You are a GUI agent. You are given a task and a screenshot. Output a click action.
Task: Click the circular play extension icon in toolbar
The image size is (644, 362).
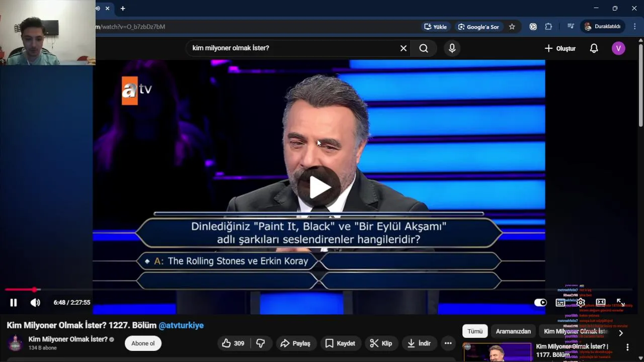point(533,27)
